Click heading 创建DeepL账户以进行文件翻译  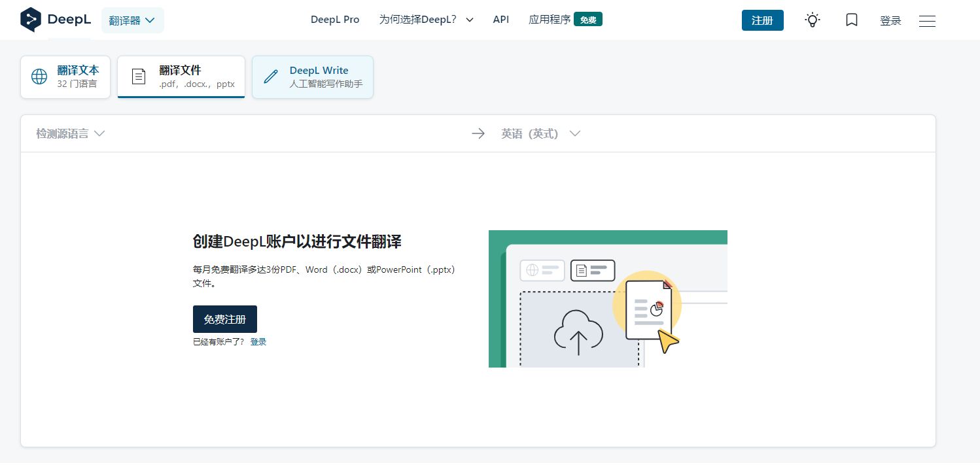coord(297,242)
